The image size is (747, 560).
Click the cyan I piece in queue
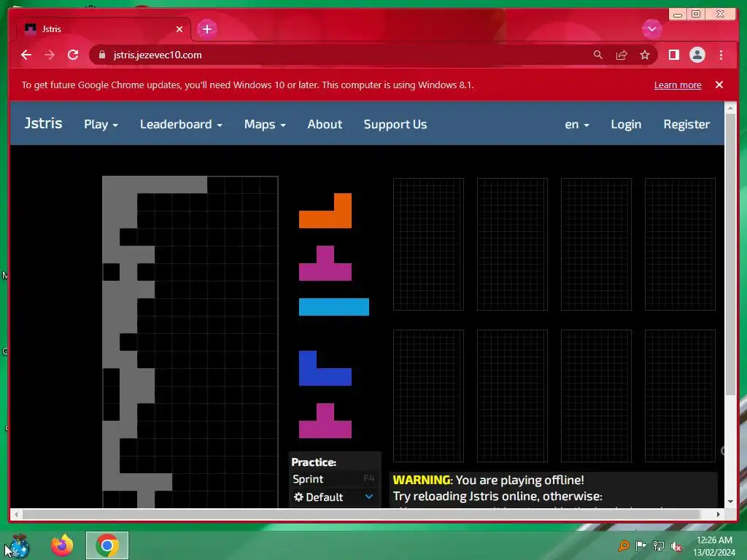click(x=334, y=307)
